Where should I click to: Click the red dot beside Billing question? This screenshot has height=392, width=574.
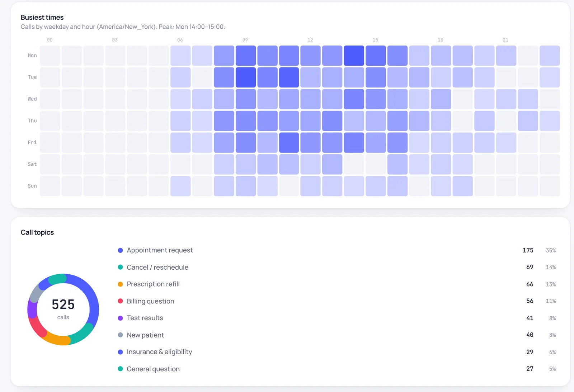coord(121,301)
